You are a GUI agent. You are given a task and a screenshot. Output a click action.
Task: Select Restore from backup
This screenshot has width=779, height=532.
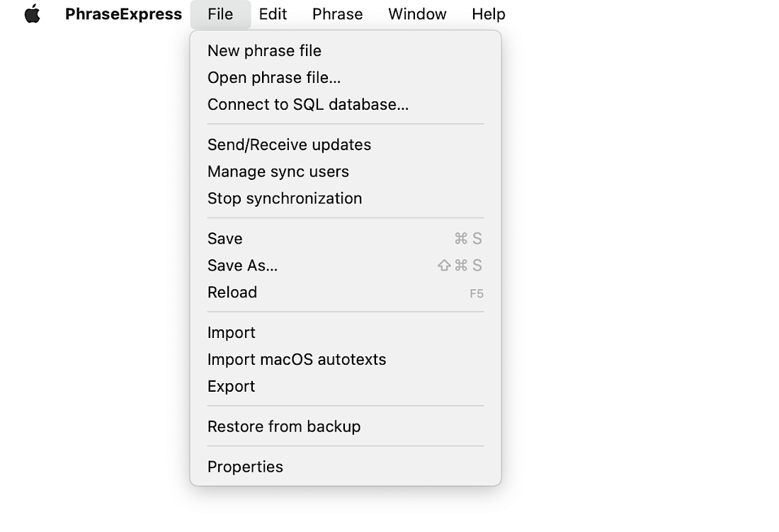[346, 426]
